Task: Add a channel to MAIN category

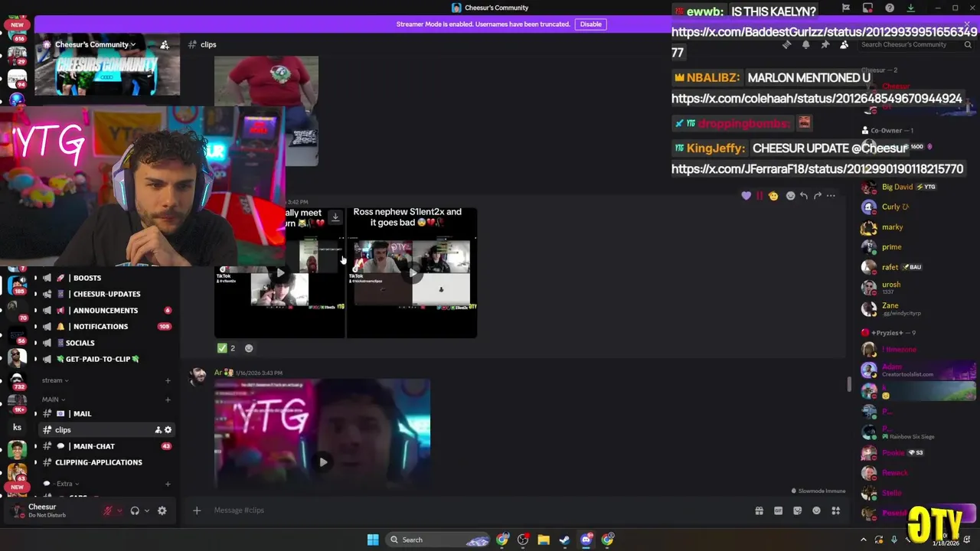Action: pos(168,399)
